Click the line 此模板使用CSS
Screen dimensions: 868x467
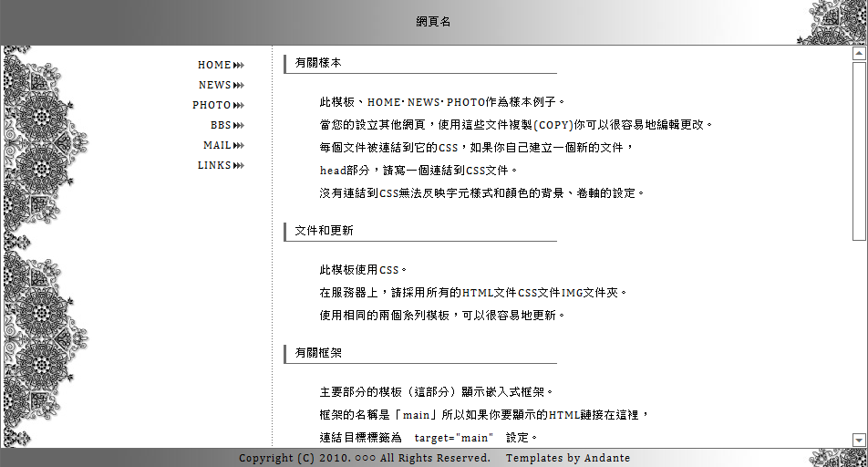[x=363, y=270]
